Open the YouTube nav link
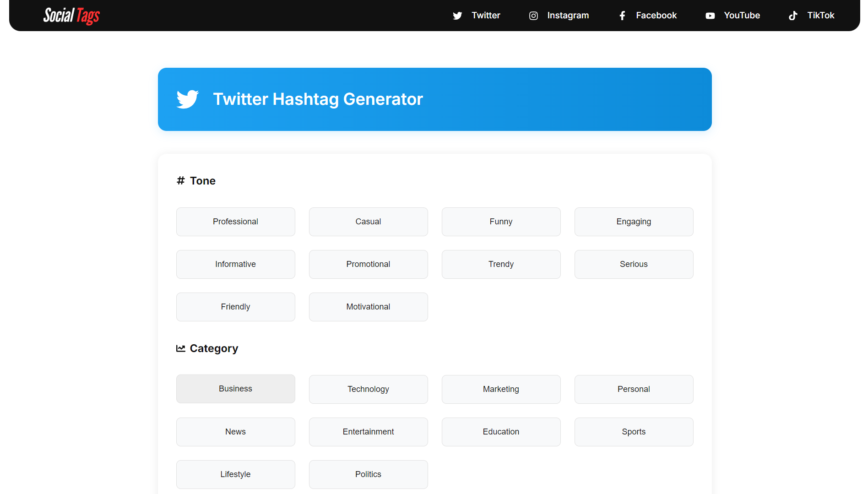 [x=732, y=16]
